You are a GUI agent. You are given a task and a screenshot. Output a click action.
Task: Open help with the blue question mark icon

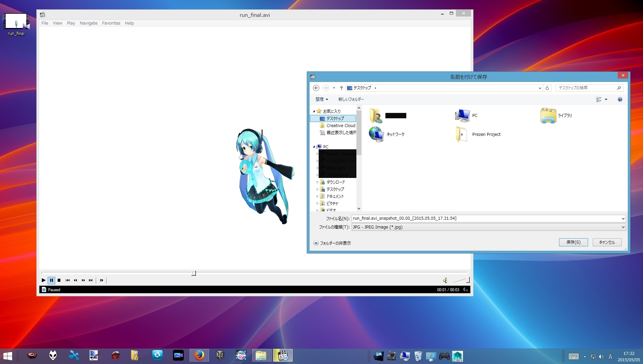tap(620, 99)
